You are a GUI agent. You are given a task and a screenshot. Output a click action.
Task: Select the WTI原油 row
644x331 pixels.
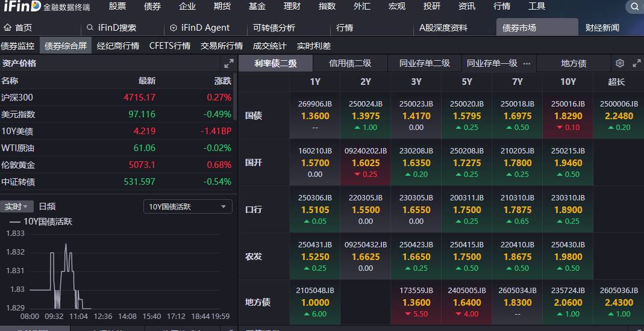click(x=116, y=148)
